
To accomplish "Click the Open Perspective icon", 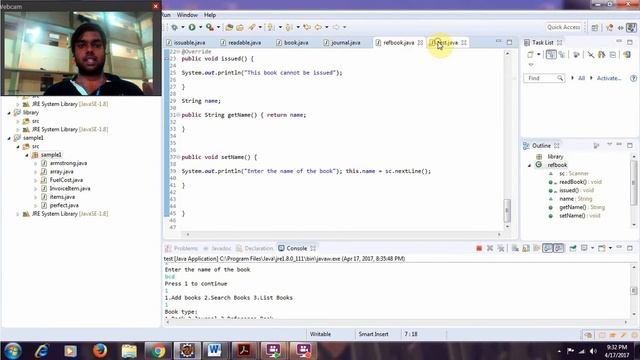I will pos(595,27).
